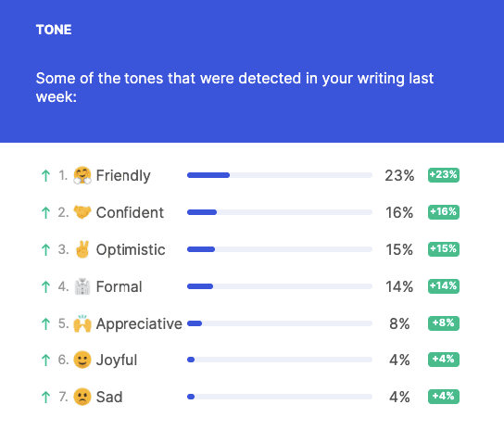
Task: Click the +8% Appreciative badge
Action: tap(444, 323)
